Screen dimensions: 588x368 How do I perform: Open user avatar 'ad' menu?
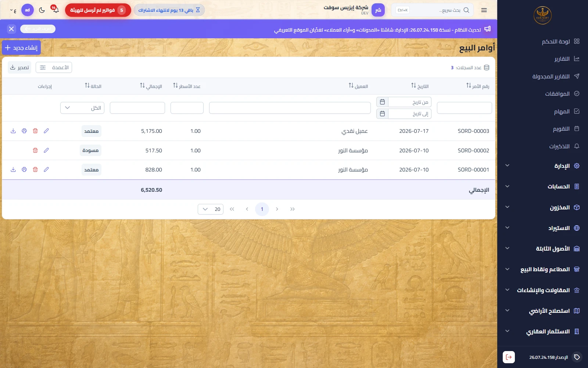[x=28, y=10]
